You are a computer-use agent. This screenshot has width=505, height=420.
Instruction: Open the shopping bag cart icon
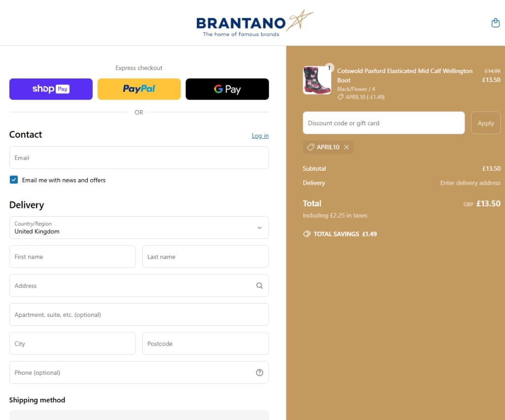(x=495, y=23)
